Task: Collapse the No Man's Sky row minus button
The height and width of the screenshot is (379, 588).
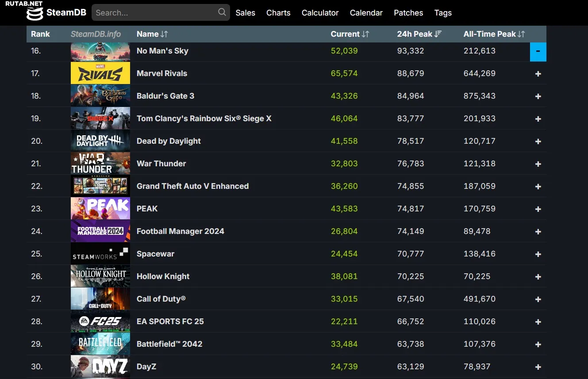Action: 538,52
